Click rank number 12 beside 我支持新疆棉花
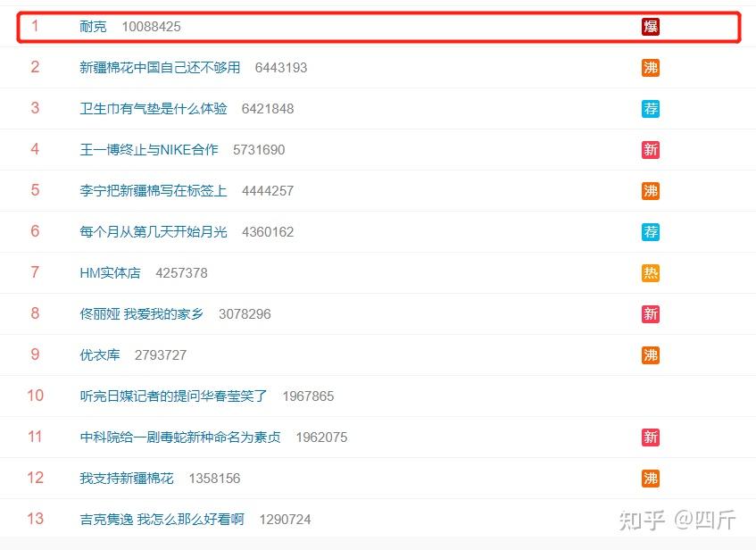Image resolution: width=756 pixels, height=550 pixels. click(35, 478)
